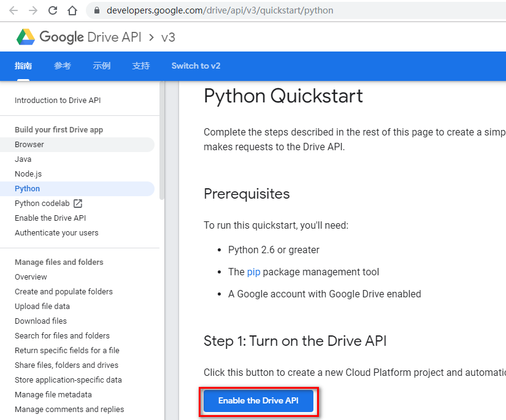Open Authenticate your users sidebar item
506x420 pixels.
click(x=56, y=233)
